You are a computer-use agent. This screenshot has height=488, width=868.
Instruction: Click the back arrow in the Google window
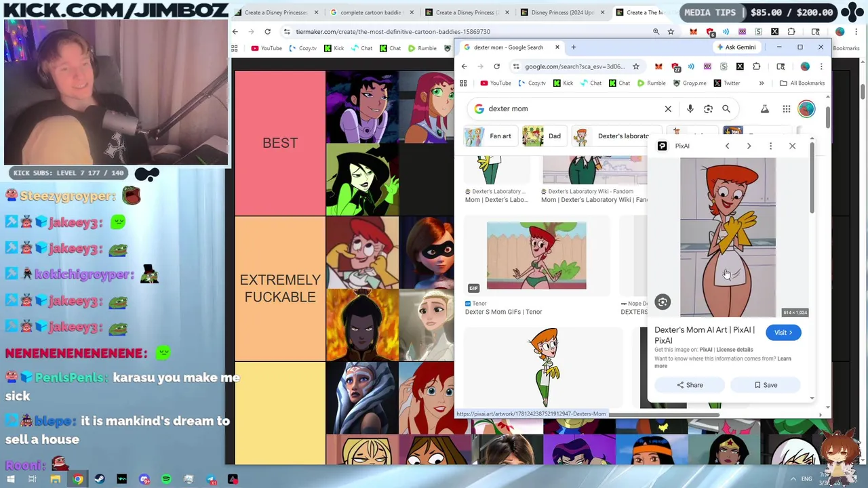pos(464,66)
